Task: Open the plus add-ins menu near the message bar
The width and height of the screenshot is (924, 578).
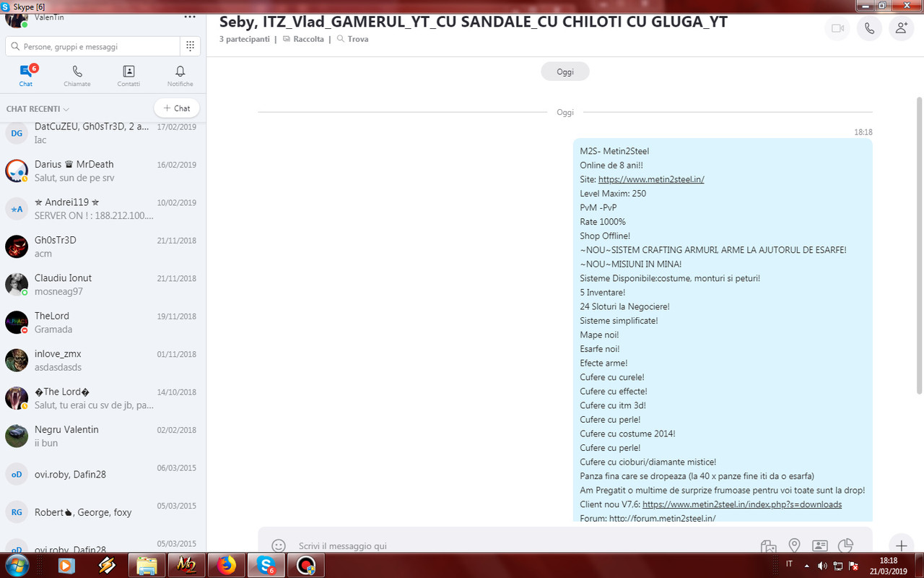Action: click(901, 545)
